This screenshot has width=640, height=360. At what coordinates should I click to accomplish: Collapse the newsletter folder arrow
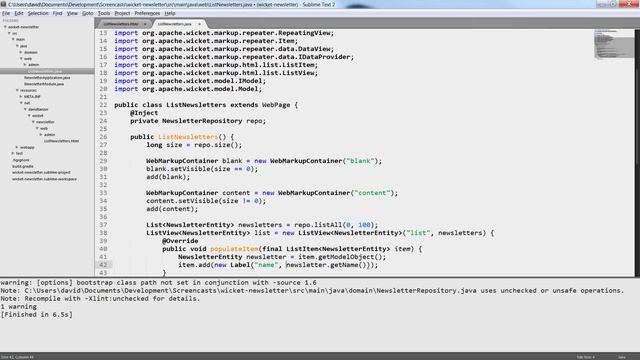pyautogui.click(x=33, y=122)
